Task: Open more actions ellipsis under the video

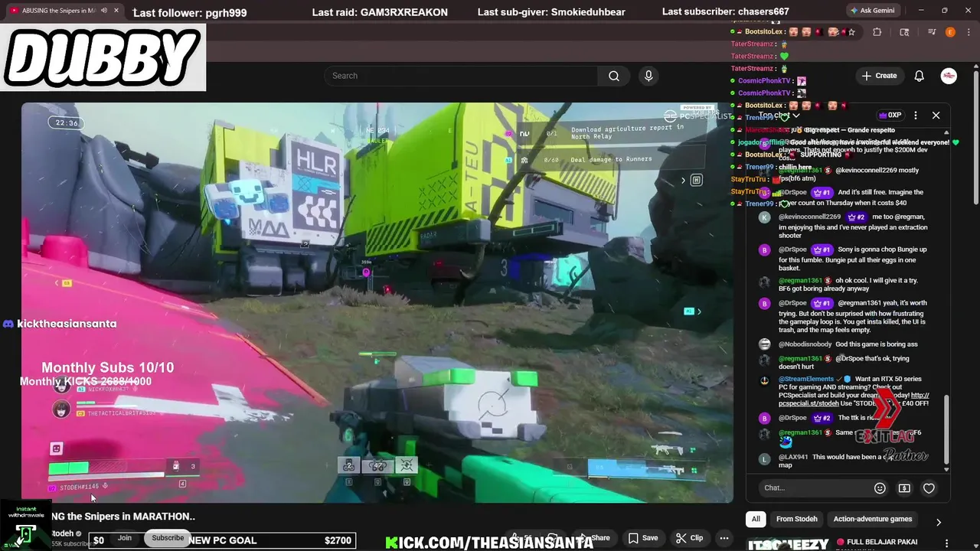Action: click(x=724, y=538)
